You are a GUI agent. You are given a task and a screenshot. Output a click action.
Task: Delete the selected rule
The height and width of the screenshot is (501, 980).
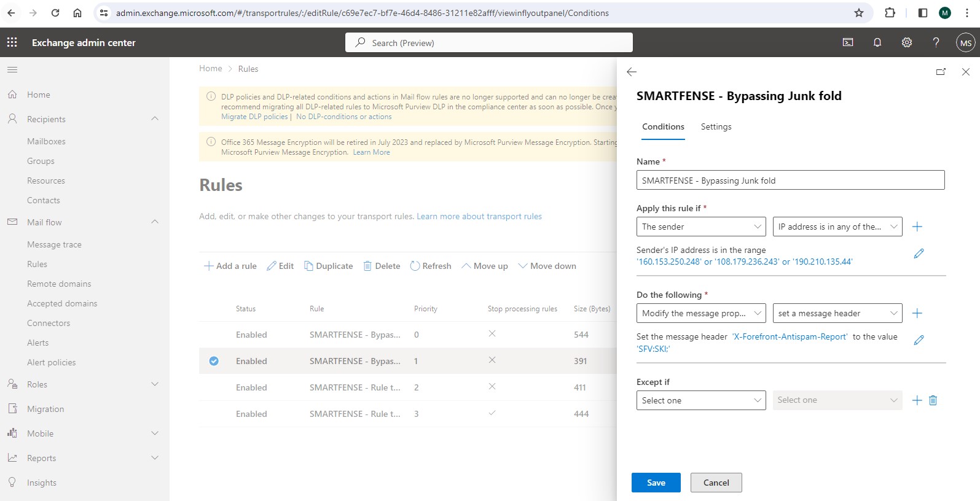point(382,266)
